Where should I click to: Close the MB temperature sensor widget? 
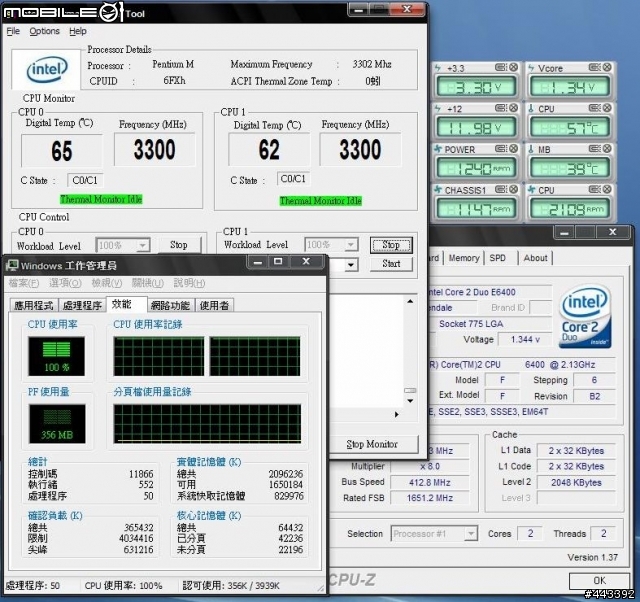[x=607, y=149]
